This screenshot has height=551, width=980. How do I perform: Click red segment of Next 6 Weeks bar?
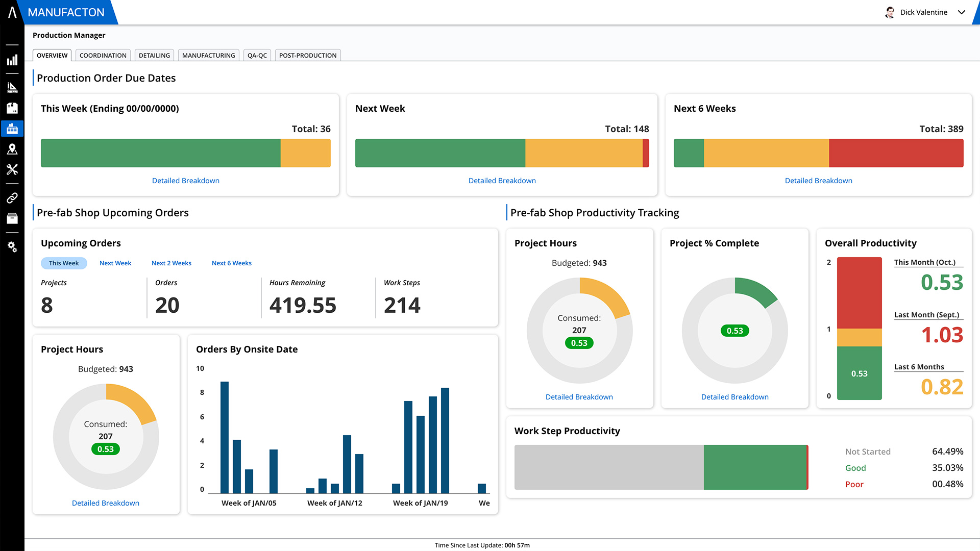click(x=896, y=153)
